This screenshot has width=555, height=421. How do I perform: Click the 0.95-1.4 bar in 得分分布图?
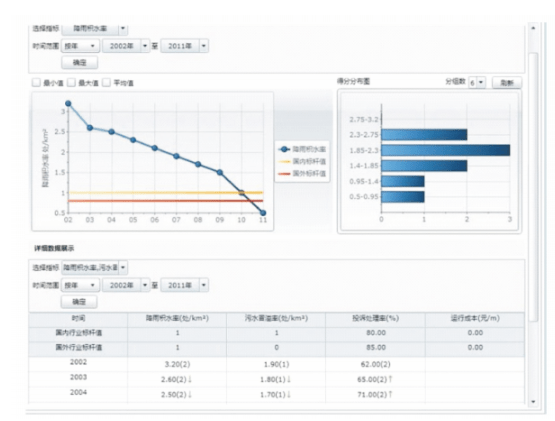click(x=403, y=181)
